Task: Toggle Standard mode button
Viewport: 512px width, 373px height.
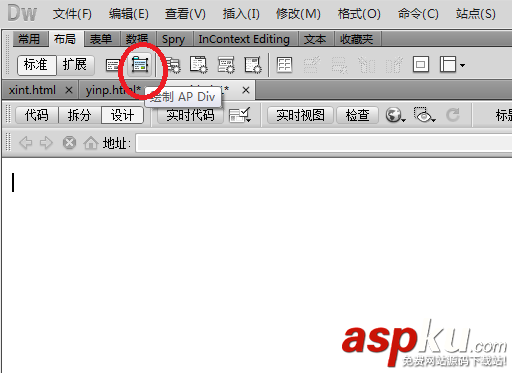Action: tap(36, 65)
